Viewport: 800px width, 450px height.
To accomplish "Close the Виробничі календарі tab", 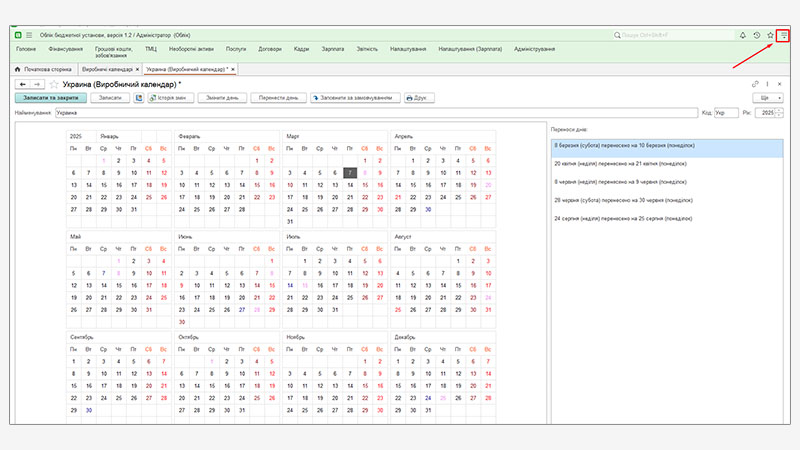I will (136, 69).
